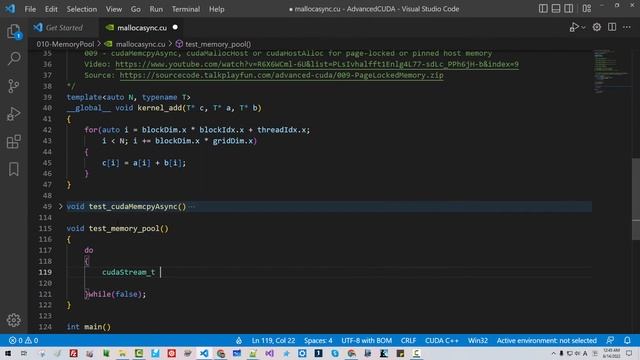Open the View menu
This screenshot has width=640, height=360.
pyautogui.click(x=113, y=9)
